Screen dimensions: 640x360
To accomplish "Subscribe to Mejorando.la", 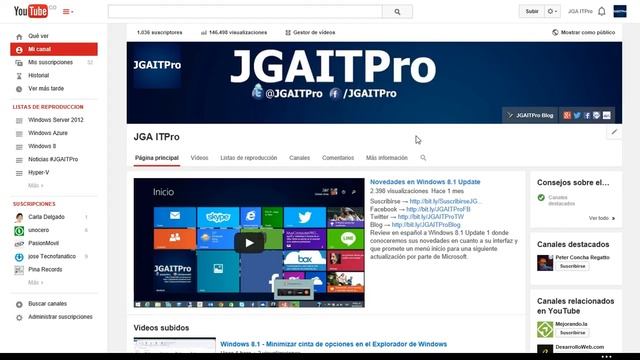I will [x=572, y=333].
